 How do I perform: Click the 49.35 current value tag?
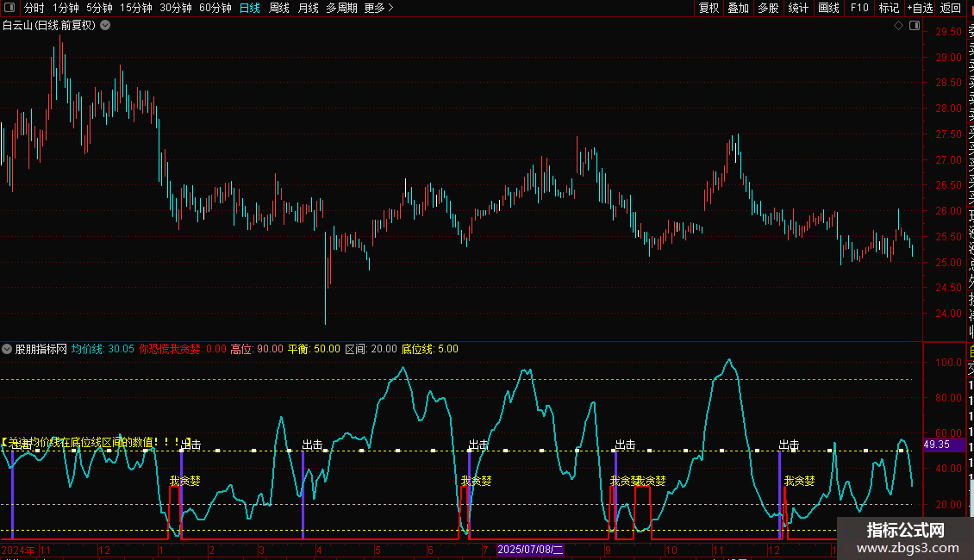coord(944,445)
